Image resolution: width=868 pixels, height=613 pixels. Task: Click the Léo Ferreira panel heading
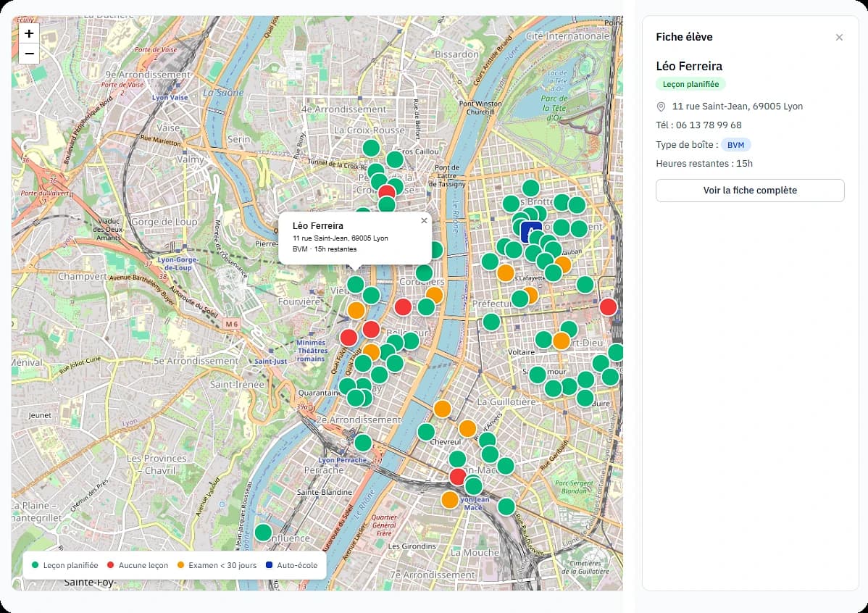(x=689, y=66)
